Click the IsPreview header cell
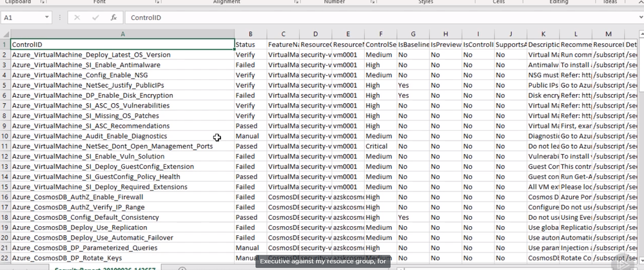Screen dimensions: 644x270 445,44
